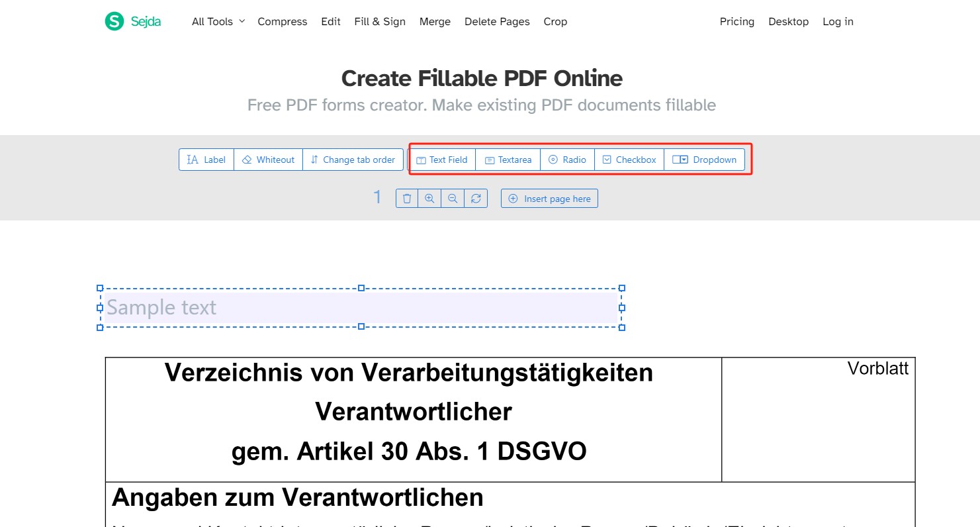Select the Whiteout eraser tool
Viewport: 980px width, 527px height.
click(x=268, y=160)
